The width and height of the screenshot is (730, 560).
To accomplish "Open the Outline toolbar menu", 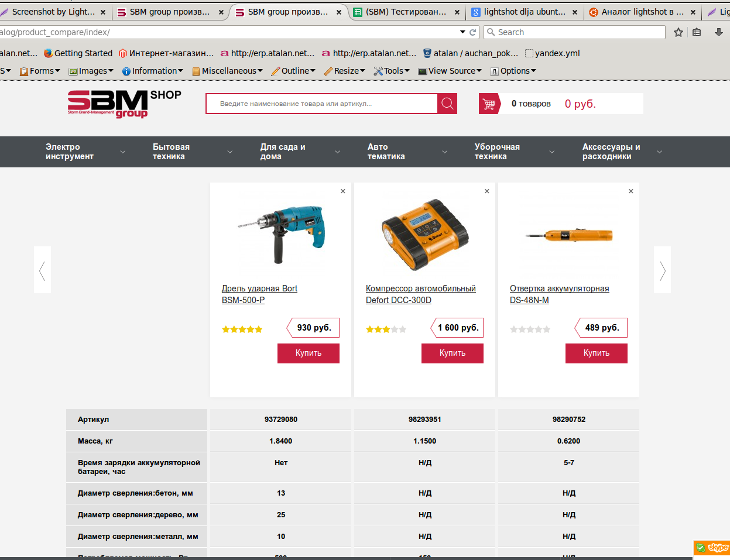I will tap(294, 71).
